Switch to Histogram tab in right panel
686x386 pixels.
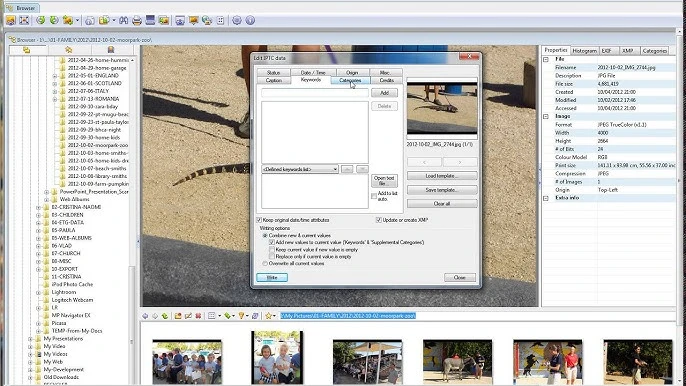[x=584, y=51]
